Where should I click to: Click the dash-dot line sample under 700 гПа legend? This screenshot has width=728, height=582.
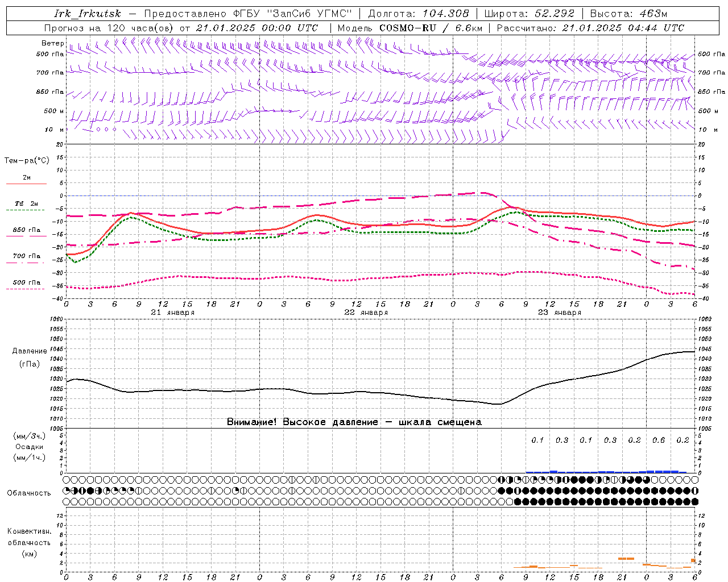26,263
